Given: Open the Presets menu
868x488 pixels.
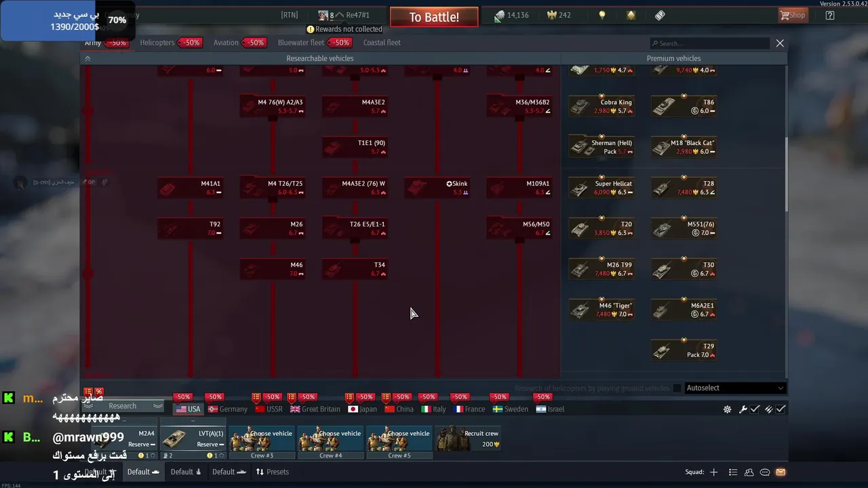Looking at the screenshot, I should click(x=272, y=472).
